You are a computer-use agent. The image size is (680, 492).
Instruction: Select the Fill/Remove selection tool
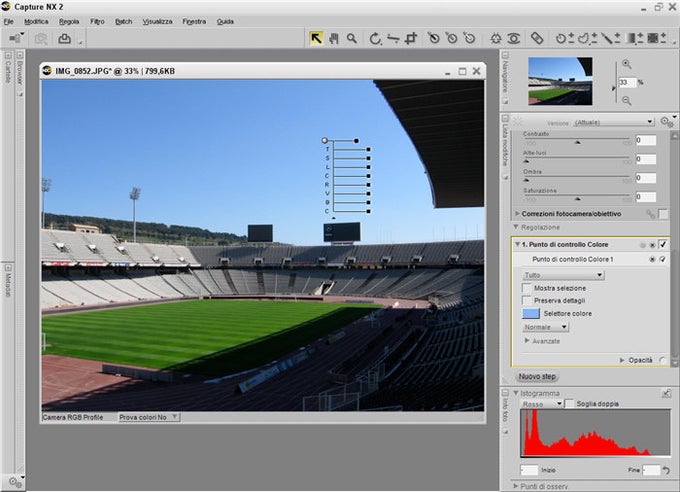[657, 39]
